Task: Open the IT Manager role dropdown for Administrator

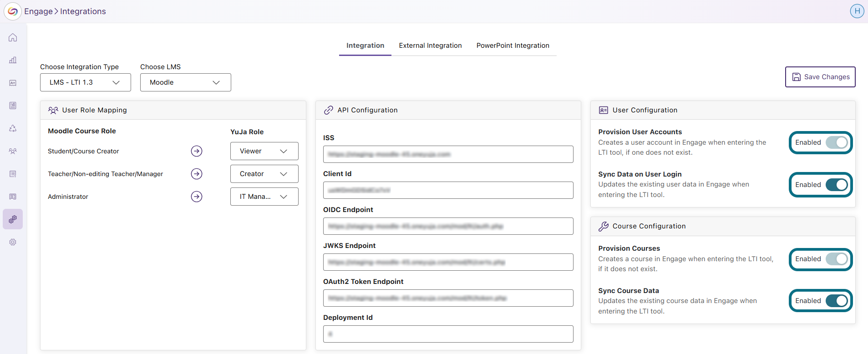Action: (x=264, y=197)
